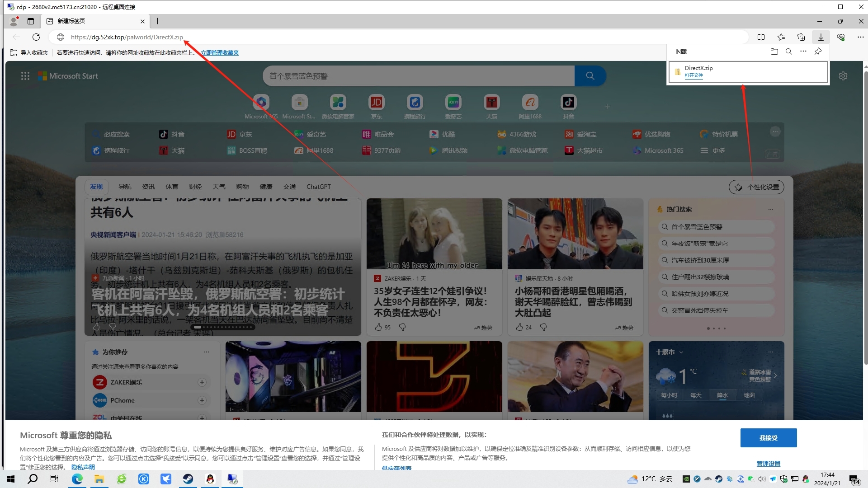Click the search icon inside the downloads panel
This screenshot has width=868, height=488.
pos(789,52)
